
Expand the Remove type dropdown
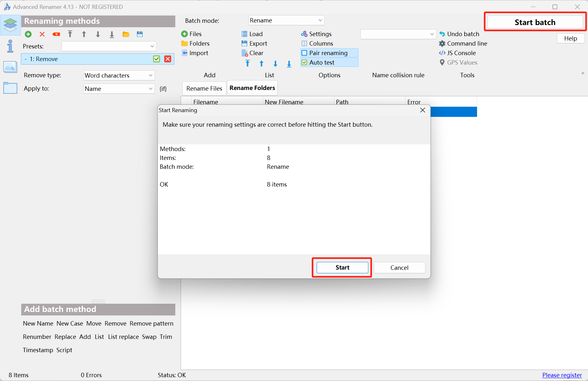(x=119, y=75)
